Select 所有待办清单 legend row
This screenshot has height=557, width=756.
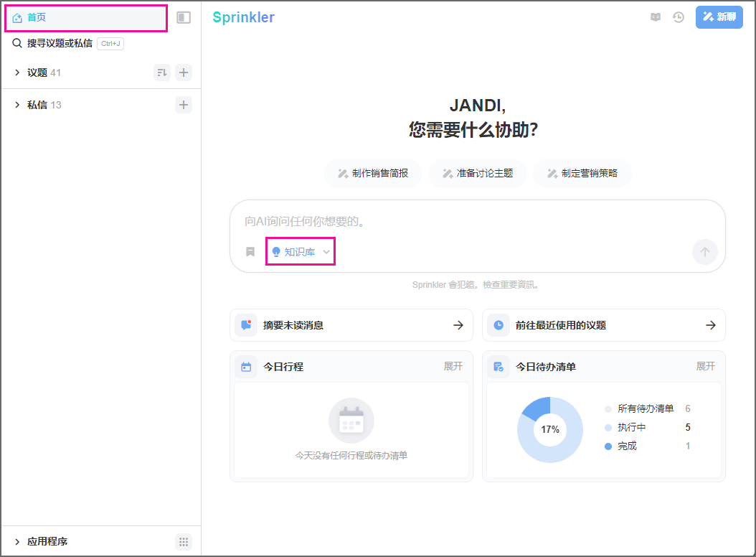(x=648, y=409)
